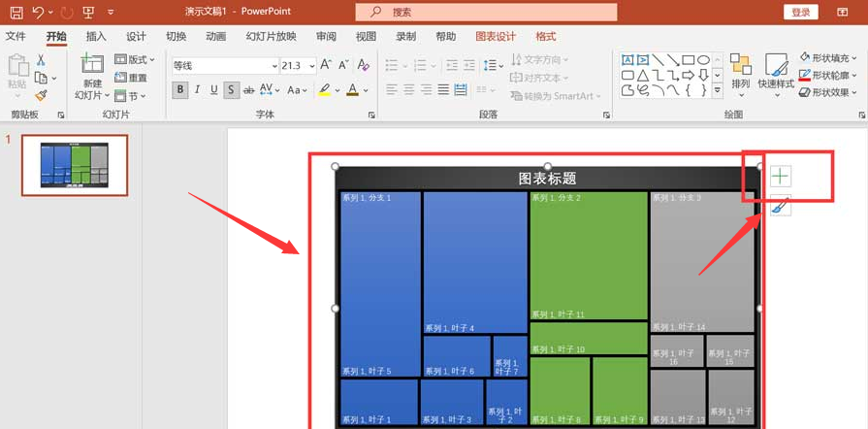Select slide 1 thumbnail

[x=75, y=165]
